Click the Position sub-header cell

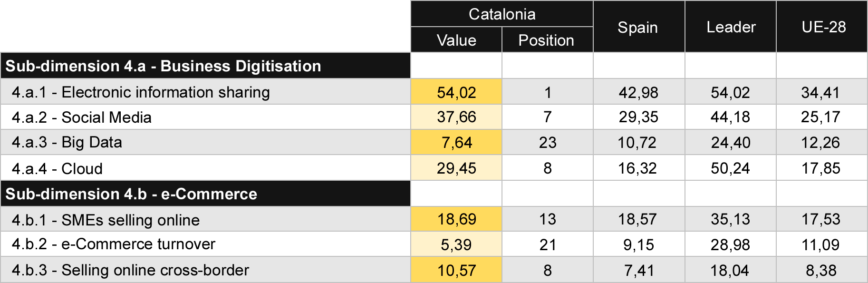(x=547, y=40)
